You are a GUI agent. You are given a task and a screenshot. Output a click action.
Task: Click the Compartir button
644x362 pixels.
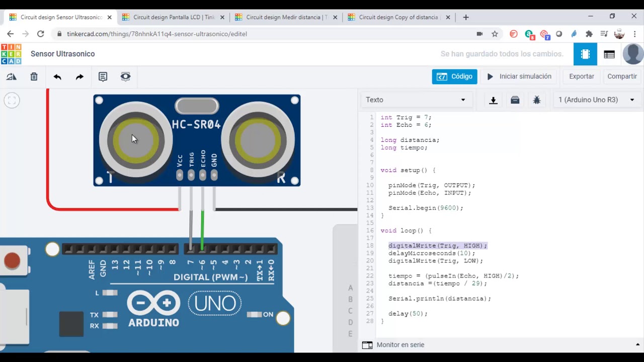622,76
